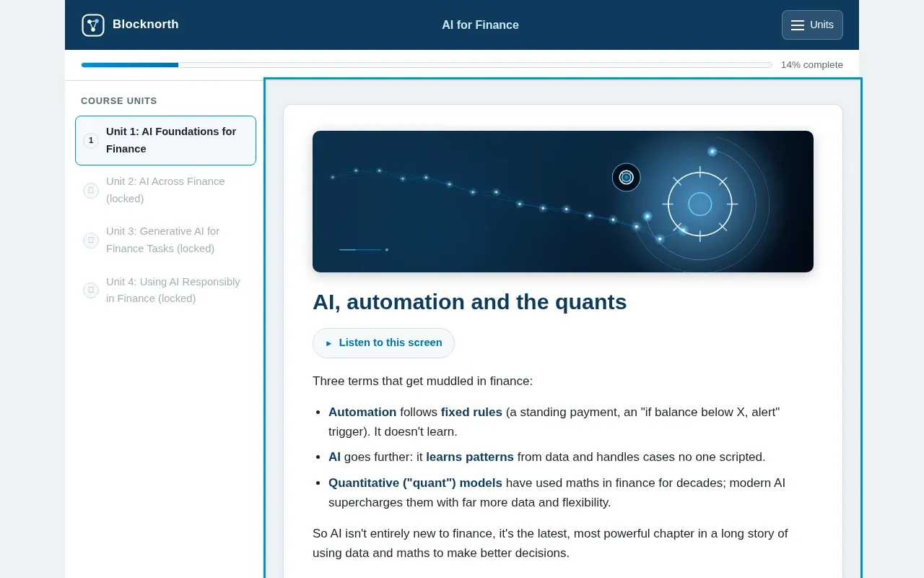Click the sentence Three terms that get muddled
This screenshot has width=924, height=578.
point(422,381)
